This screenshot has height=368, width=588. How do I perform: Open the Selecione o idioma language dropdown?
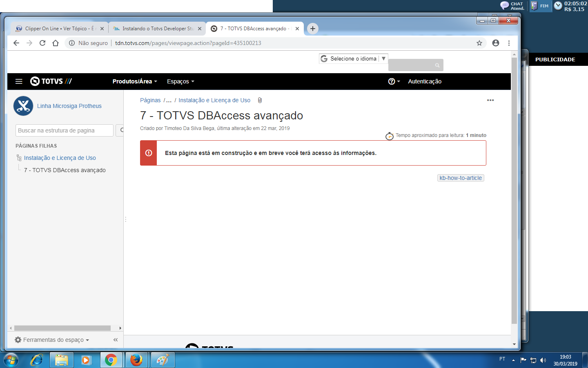pos(353,59)
